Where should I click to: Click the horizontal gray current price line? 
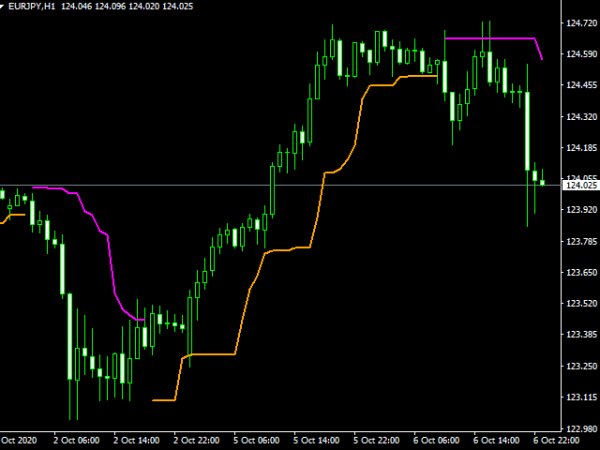pos(300,185)
